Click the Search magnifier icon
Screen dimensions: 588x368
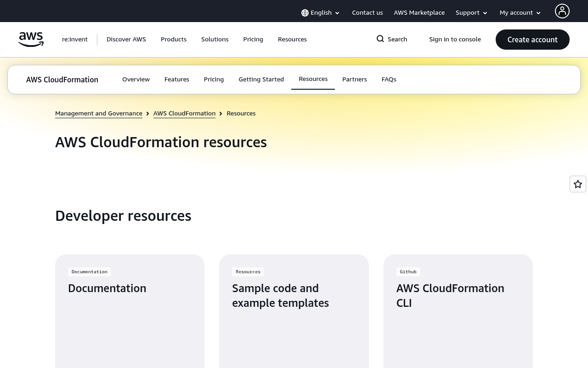[380, 39]
